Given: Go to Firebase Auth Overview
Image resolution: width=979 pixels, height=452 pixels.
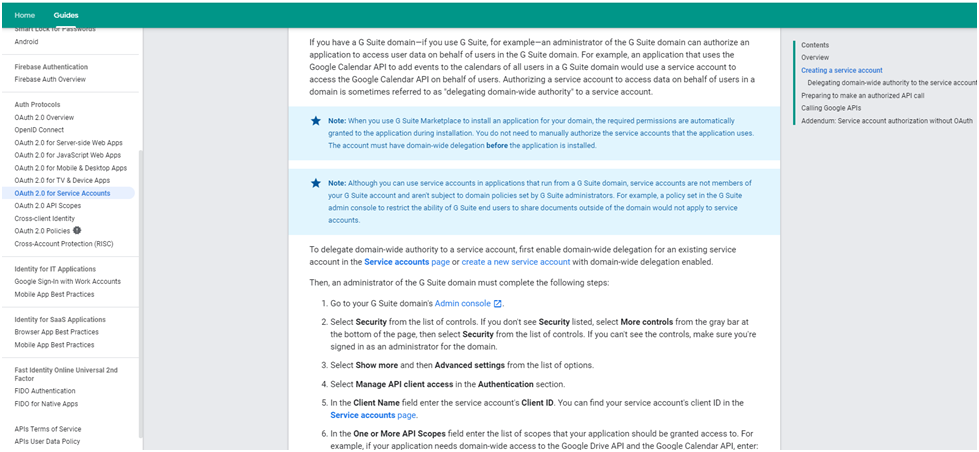Looking at the screenshot, I should tap(50, 79).
